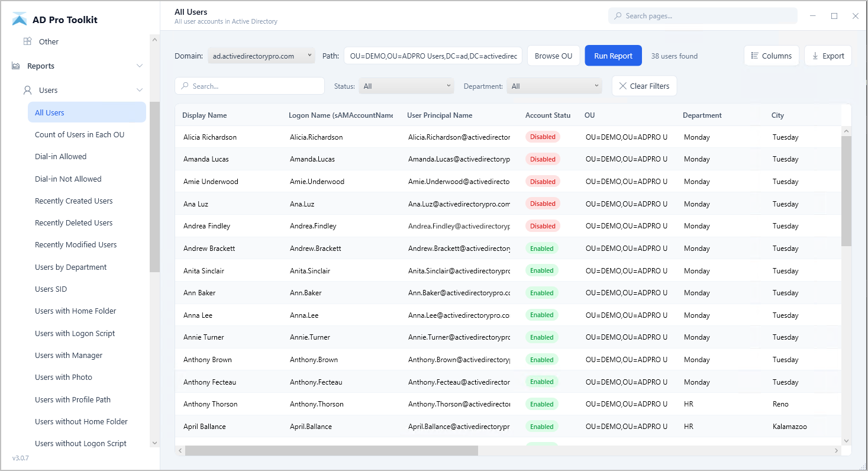This screenshot has width=868, height=471.
Task: Click the Columns list icon
Action: (754, 56)
